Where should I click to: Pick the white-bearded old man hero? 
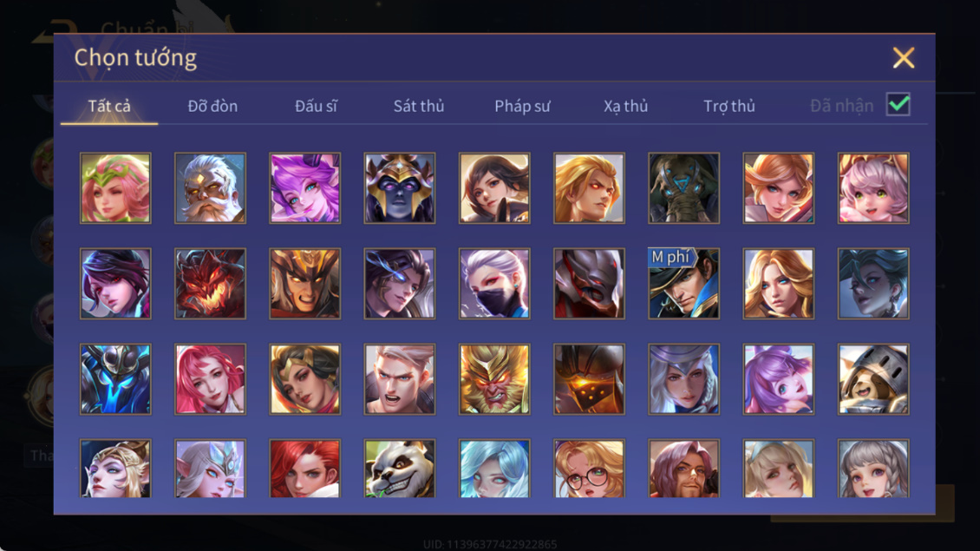coord(210,188)
